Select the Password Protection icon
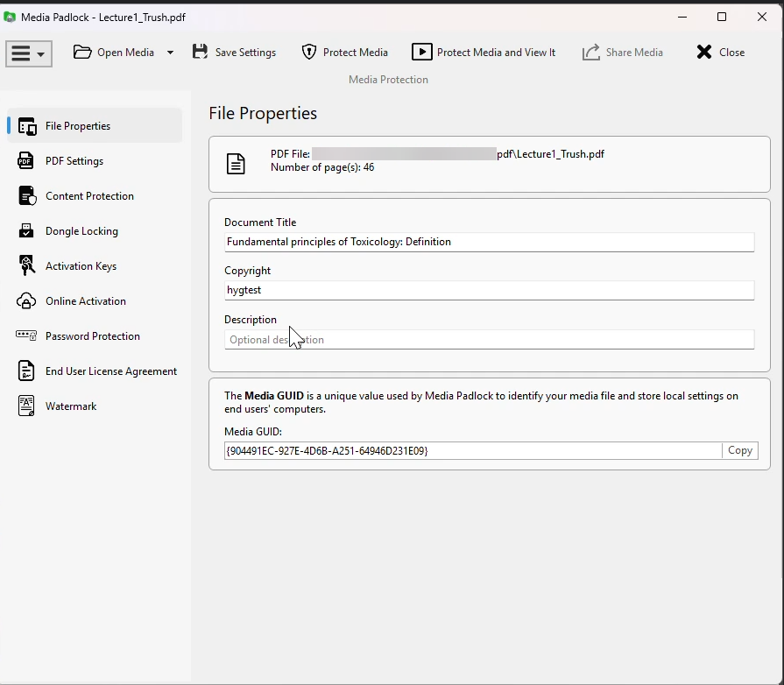Screen dimensions: 784x685 27,336
